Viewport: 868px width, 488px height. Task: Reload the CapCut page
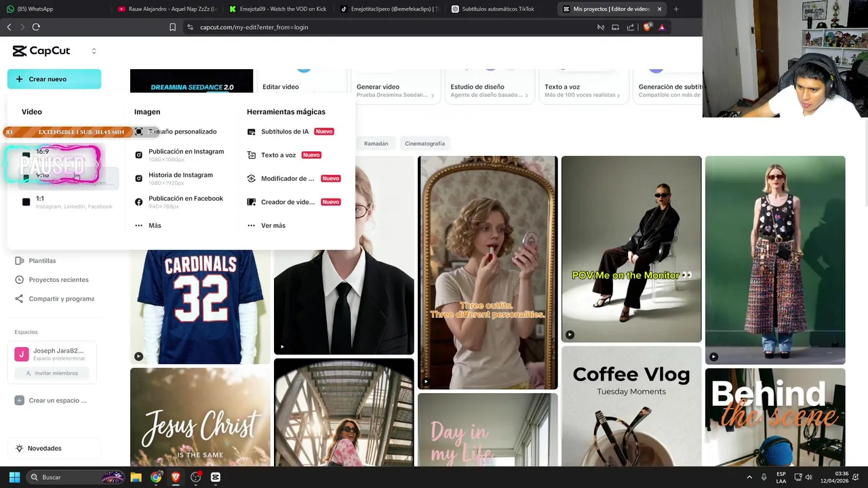(x=36, y=27)
